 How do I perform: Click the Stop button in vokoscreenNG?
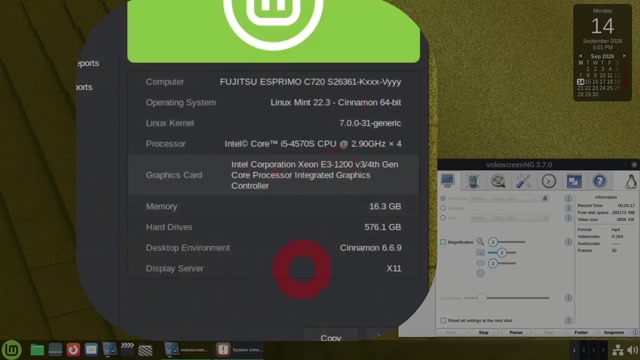(483, 333)
